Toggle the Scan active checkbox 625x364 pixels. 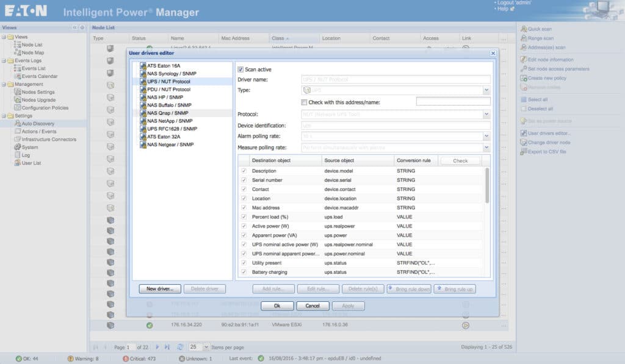[240, 70]
